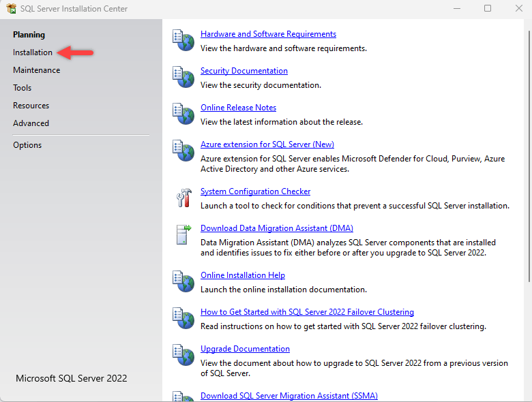Click the Failover Clustering globe icon
This screenshot has height=402, width=532.
click(x=183, y=318)
